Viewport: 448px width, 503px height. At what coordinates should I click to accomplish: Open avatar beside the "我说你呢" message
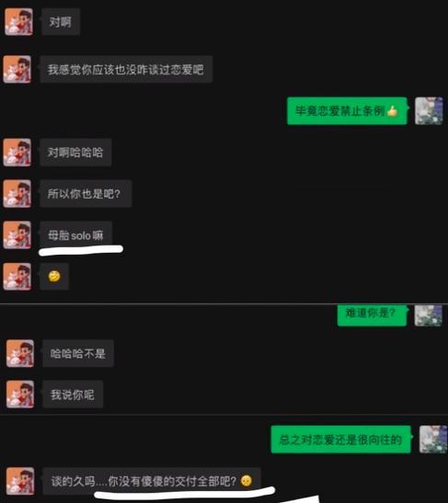[20, 394]
